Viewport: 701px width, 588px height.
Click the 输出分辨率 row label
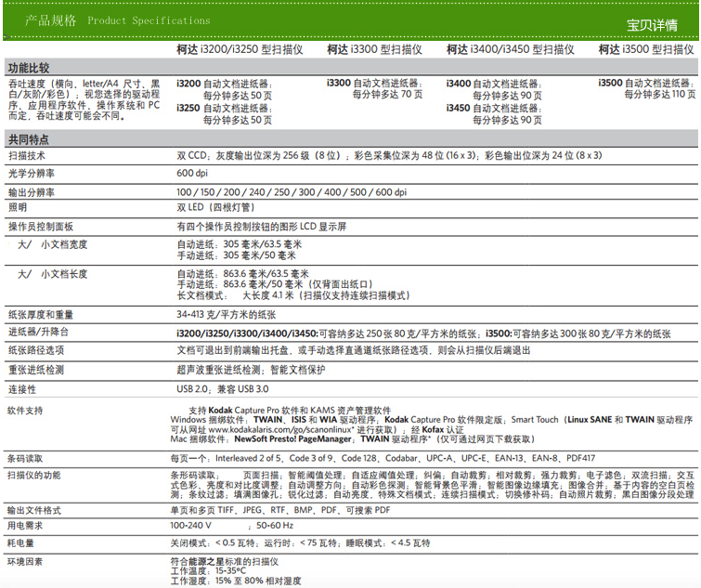click(32, 192)
